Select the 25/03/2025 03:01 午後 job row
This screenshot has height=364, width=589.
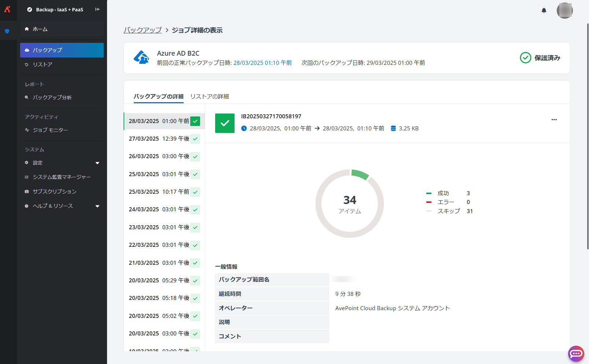pyautogui.click(x=164, y=174)
